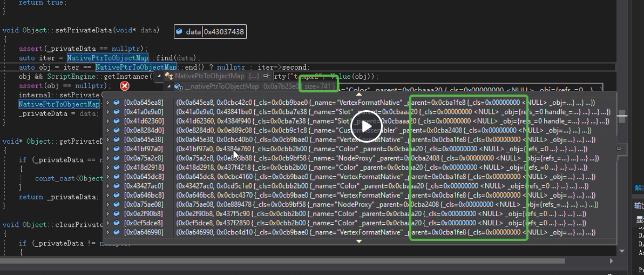Image resolution: width=644 pixels, height=275 pixels.
Task: Click the {...} value of NativePtrToObjectMap datatip
Action: [254, 76]
